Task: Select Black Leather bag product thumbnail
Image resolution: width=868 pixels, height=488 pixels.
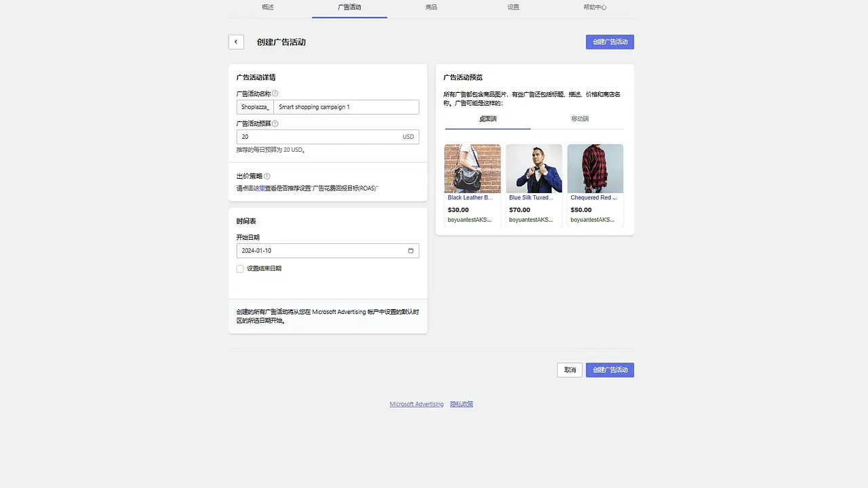Action: click(x=473, y=169)
